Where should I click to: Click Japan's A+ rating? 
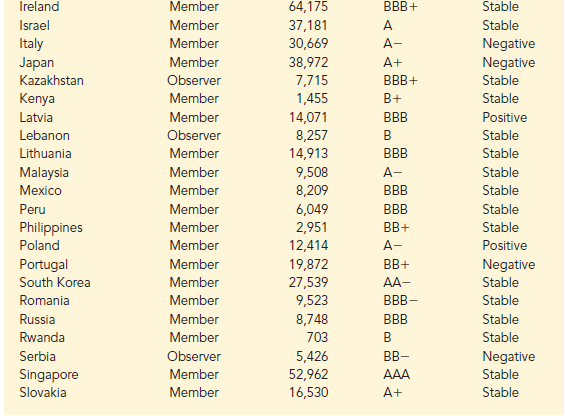click(392, 63)
